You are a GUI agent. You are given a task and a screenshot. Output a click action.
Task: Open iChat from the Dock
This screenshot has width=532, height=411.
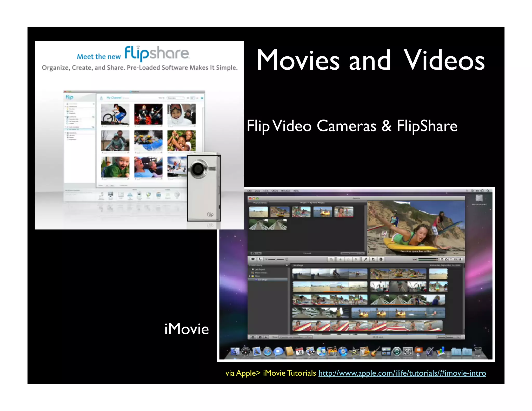[x=278, y=352]
